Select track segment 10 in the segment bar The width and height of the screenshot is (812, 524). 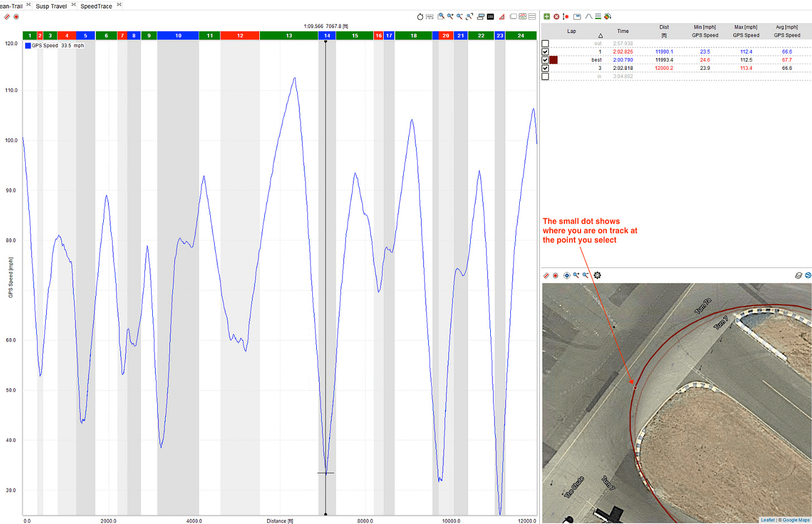[178, 36]
